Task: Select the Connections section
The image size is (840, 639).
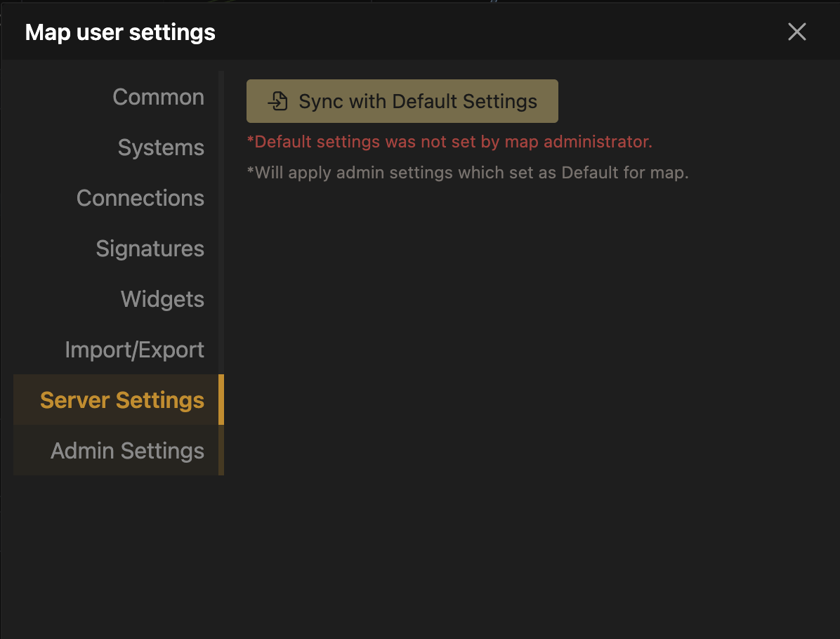Action: (140, 198)
